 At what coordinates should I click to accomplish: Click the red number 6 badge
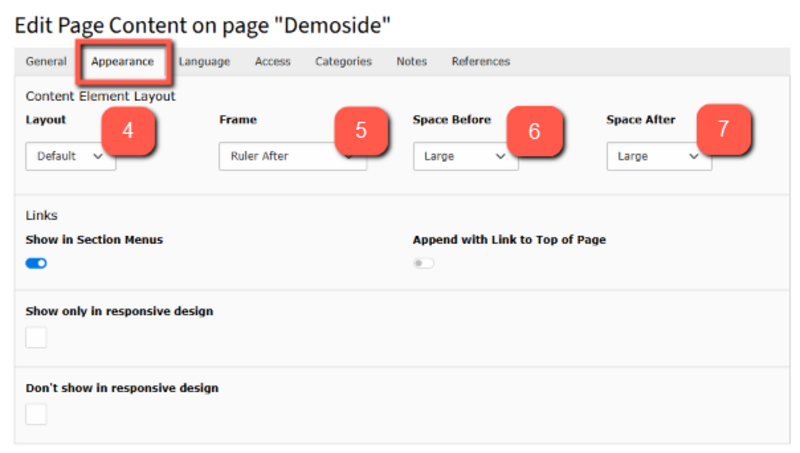coord(534,131)
